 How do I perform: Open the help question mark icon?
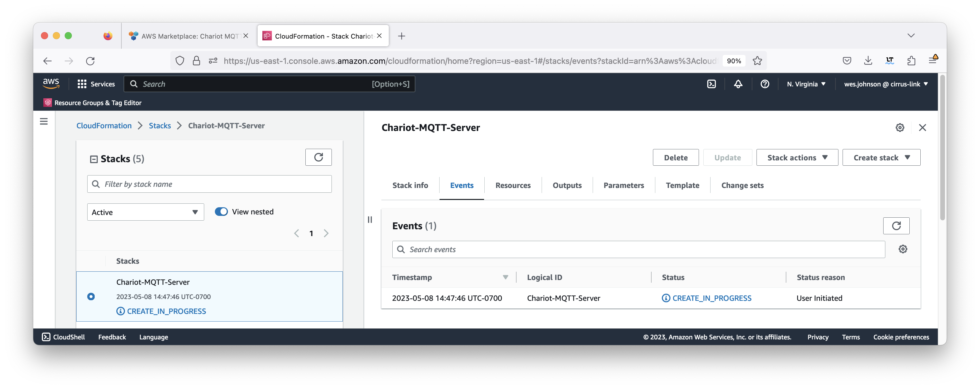point(764,84)
